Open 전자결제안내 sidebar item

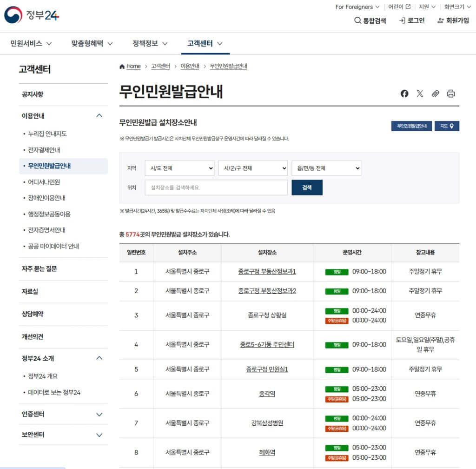[44, 150]
